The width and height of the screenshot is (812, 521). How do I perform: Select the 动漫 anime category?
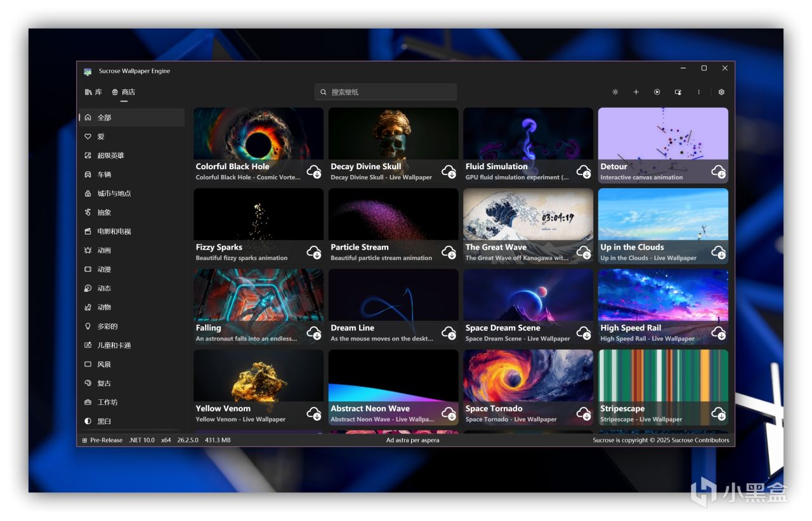pos(132,269)
